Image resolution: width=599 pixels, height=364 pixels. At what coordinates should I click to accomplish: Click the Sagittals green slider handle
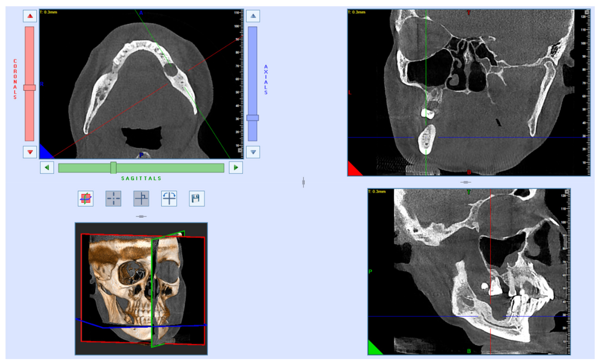point(113,168)
